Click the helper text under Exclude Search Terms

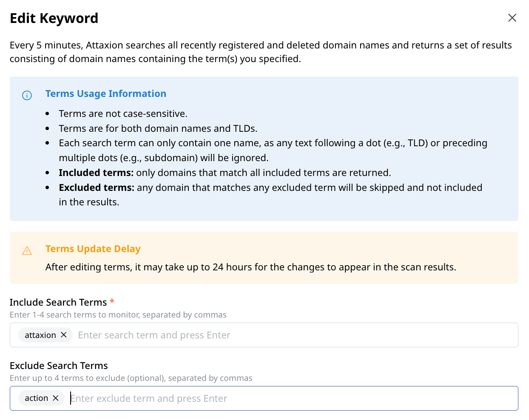[131, 378]
